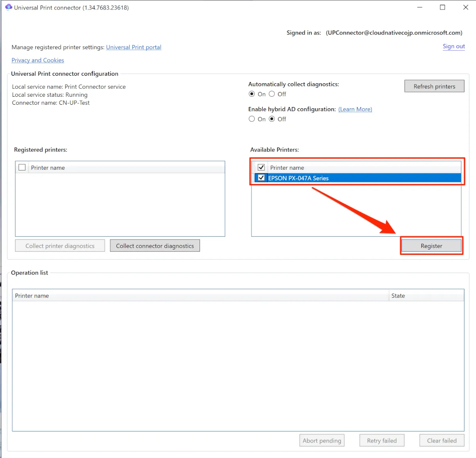Viewport: 476px width, 458px height.
Task: Click Printer name header in Available Printers
Action: 364,167
